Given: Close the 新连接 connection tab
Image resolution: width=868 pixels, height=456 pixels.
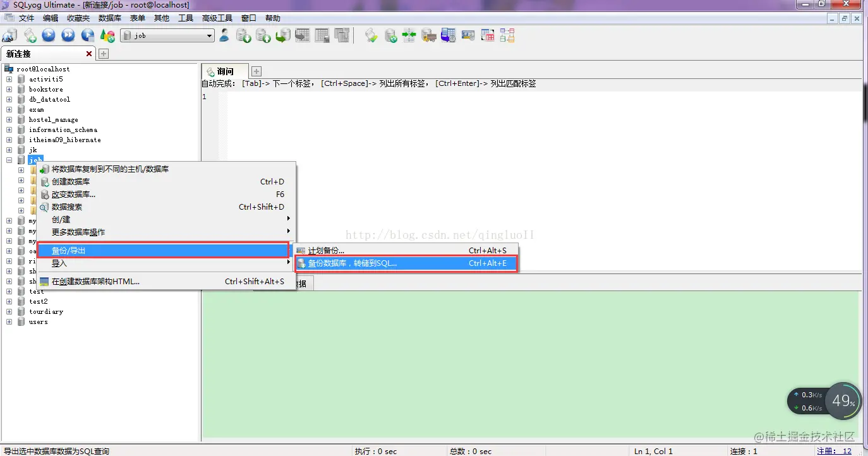Looking at the screenshot, I should [x=89, y=54].
